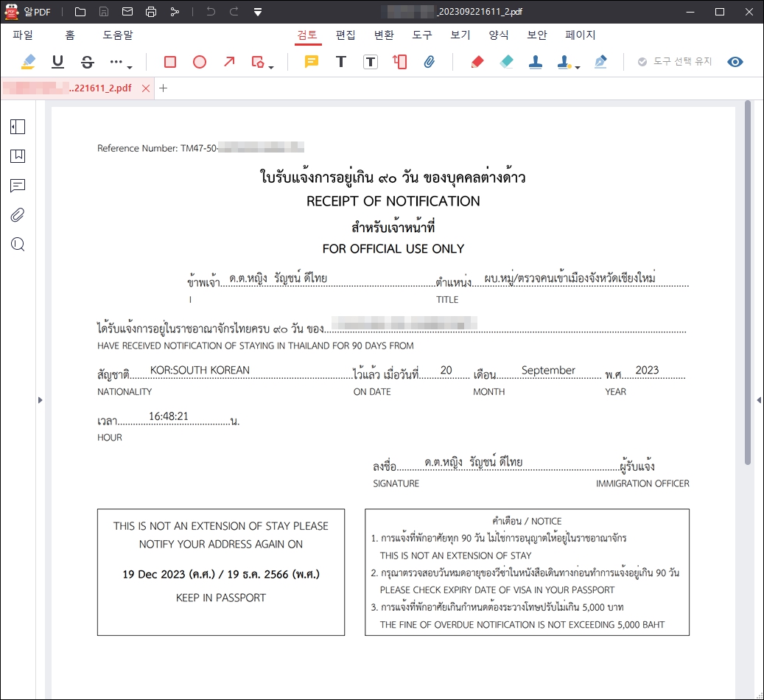The height and width of the screenshot is (700, 764).
Task: Select the Signature pen tool
Action: click(600, 62)
